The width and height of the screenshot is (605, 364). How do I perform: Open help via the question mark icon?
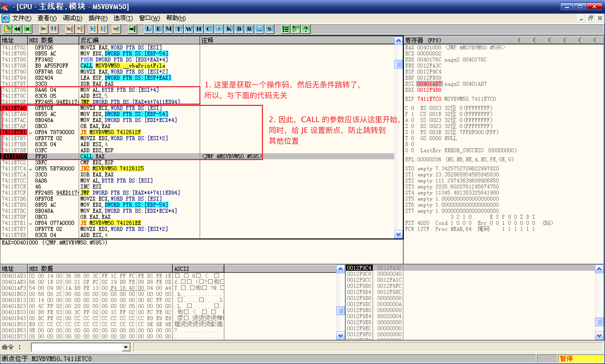coord(306,29)
